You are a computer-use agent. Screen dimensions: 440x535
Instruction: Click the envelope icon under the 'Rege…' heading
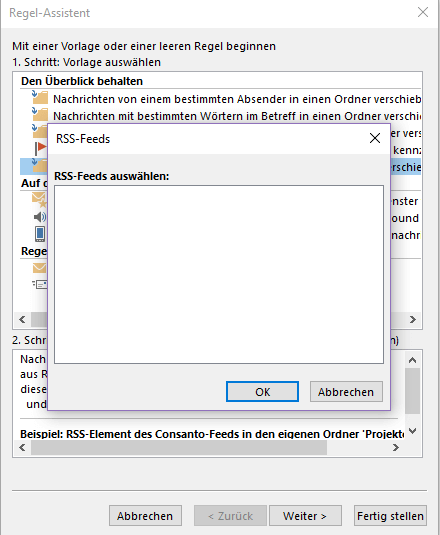click(x=40, y=268)
